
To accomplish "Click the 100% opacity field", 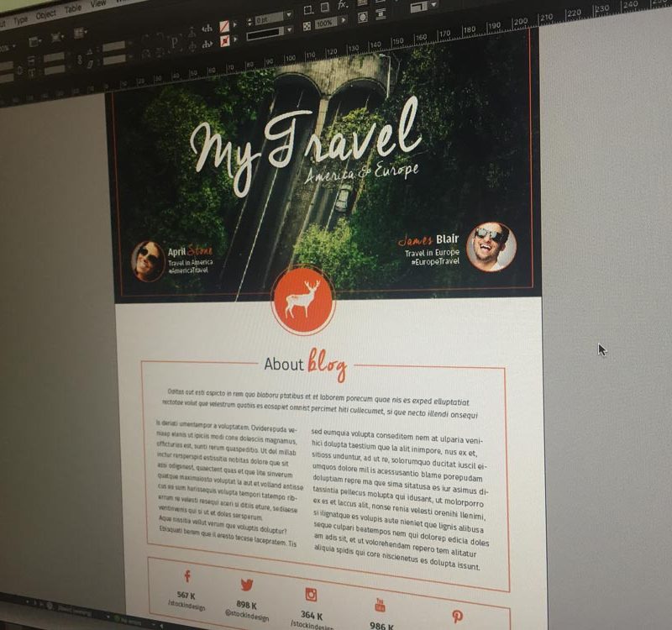I will click(x=325, y=24).
